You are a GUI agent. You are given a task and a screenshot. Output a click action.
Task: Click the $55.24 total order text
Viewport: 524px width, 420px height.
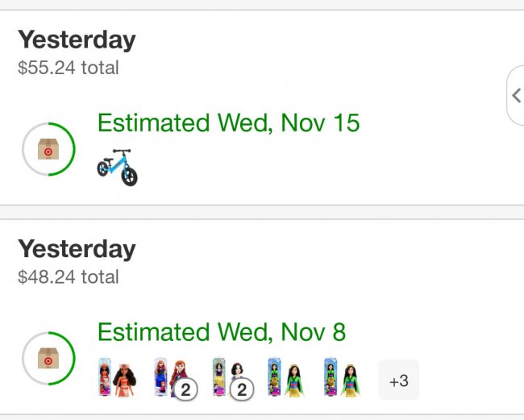pyautogui.click(x=69, y=68)
